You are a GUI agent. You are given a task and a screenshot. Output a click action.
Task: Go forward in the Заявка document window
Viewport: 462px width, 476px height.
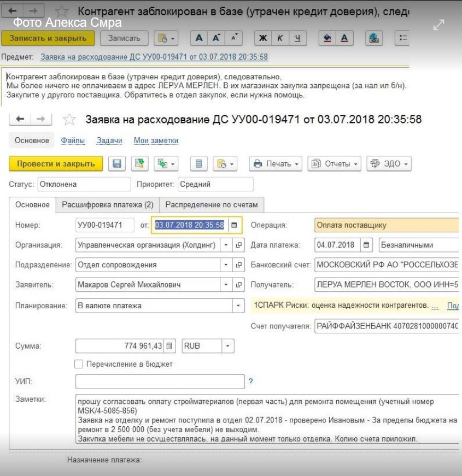point(41,119)
